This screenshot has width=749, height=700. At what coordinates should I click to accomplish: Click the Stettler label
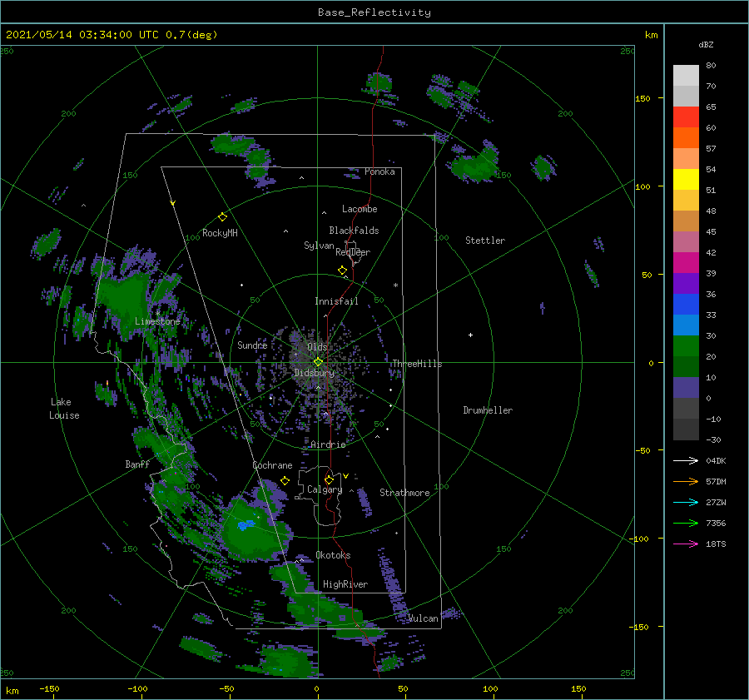tap(485, 241)
